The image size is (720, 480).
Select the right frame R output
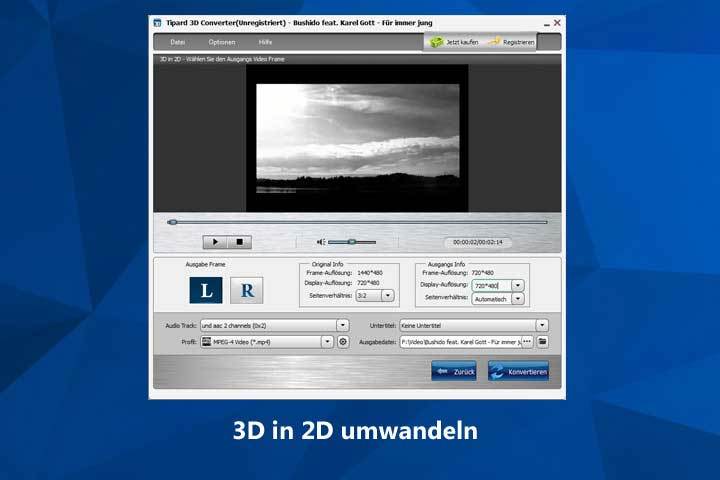(246, 289)
